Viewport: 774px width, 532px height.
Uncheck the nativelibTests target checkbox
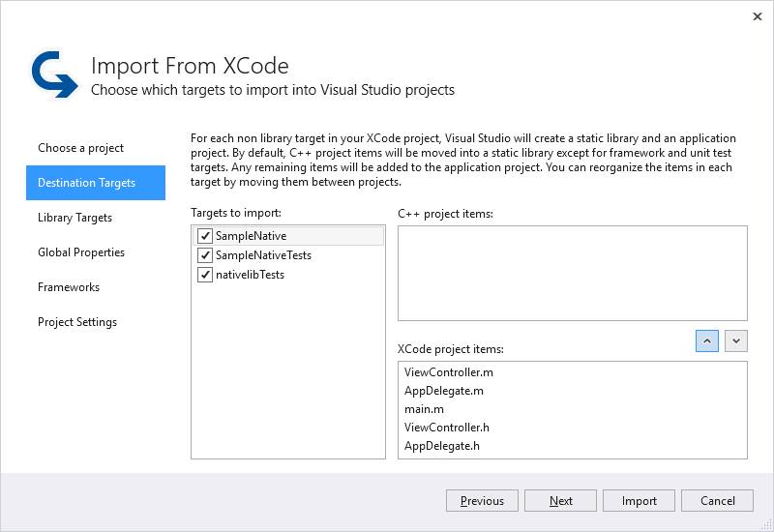pyautogui.click(x=205, y=275)
